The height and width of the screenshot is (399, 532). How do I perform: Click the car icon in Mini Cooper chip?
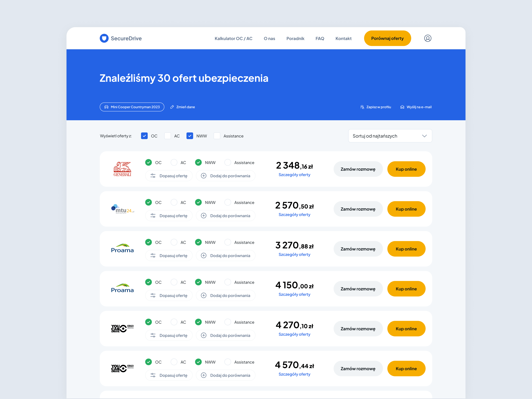[x=106, y=107]
